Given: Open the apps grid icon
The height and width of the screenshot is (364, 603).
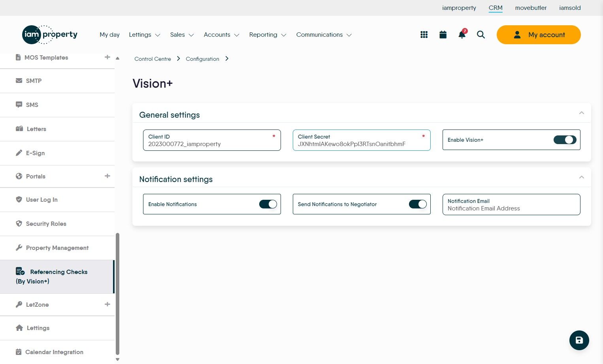Looking at the screenshot, I should (x=424, y=35).
